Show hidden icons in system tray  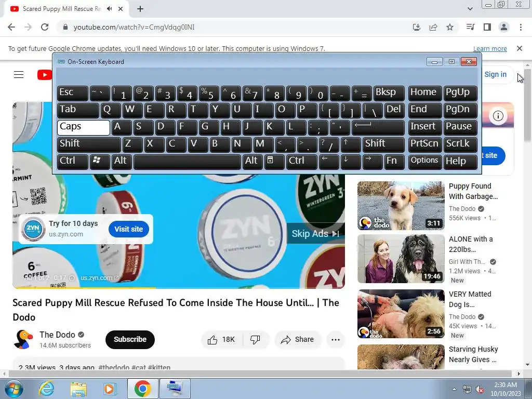(454, 390)
